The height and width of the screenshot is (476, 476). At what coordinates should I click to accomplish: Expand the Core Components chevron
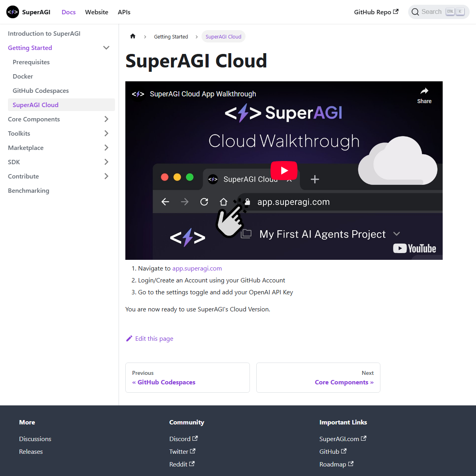click(106, 119)
